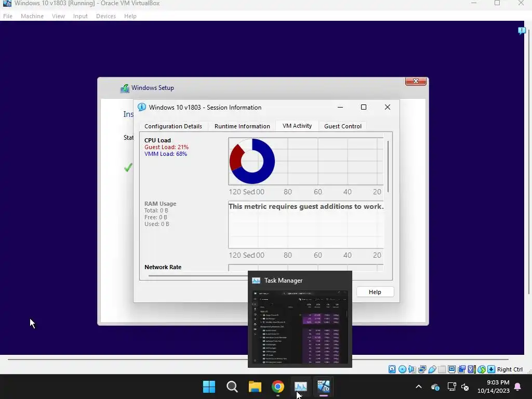
Task: Minimize the Session Information window
Action: coord(340,107)
